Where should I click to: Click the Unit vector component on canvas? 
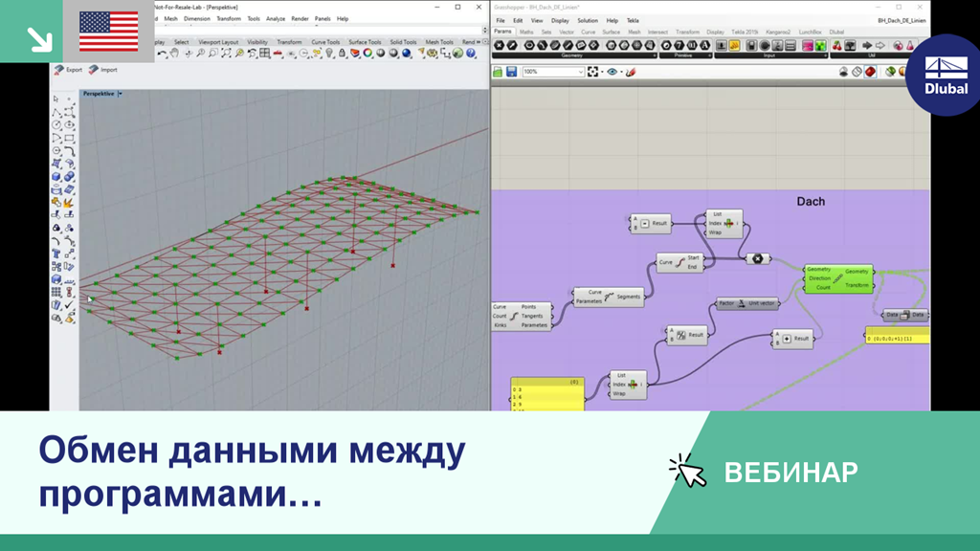(x=747, y=303)
